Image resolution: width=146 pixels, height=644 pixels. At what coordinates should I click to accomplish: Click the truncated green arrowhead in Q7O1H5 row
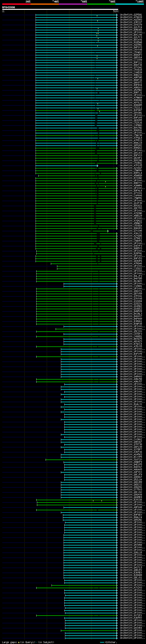pos(108,231)
